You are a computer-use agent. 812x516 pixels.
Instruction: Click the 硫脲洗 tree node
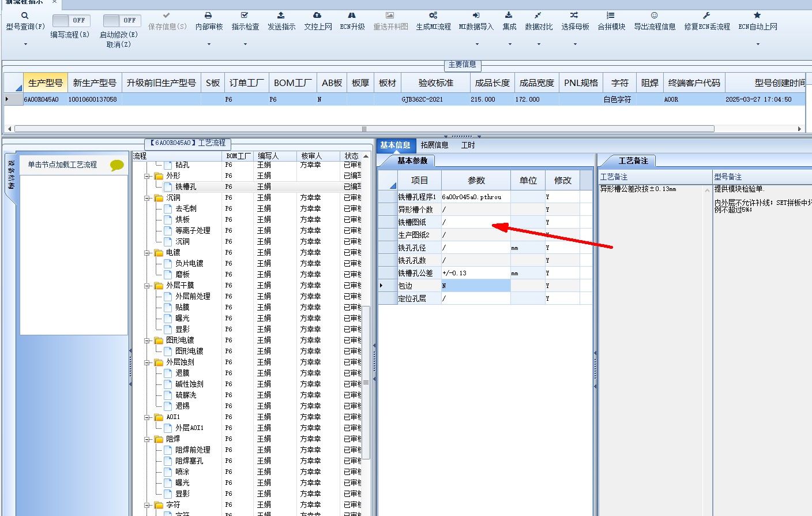tap(186, 395)
